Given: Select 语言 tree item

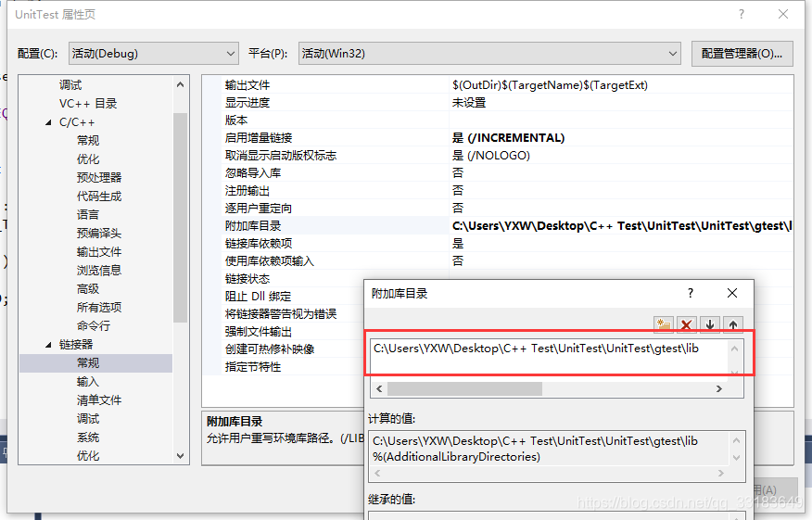Looking at the screenshot, I should click(88, 214).
